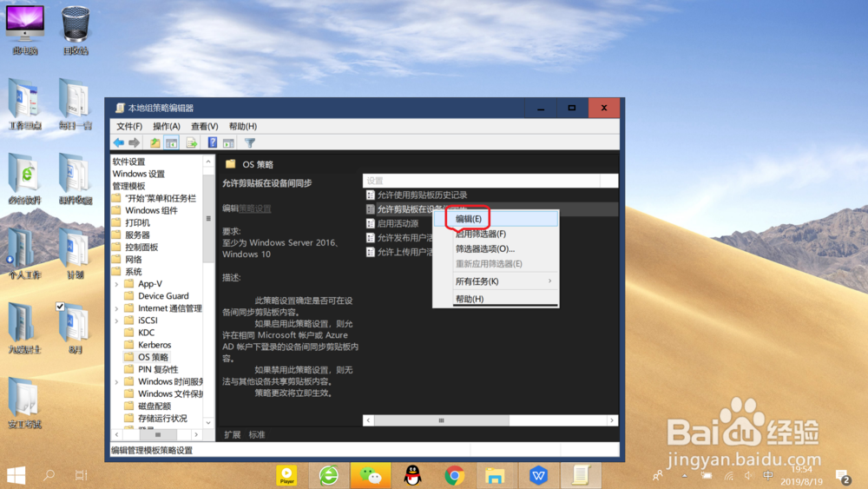Click the tree pane scroll-down arrow
The width and height of the screenshot is (868, 489).
click(208, 422)
